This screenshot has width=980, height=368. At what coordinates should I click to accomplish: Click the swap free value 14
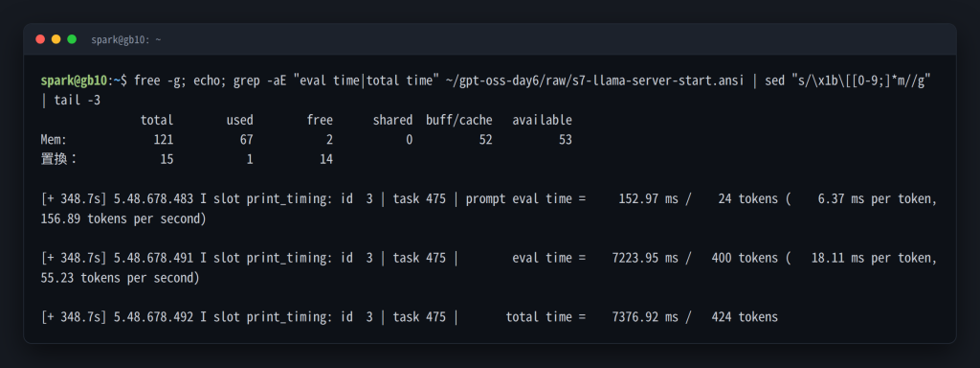pos(326,160)
